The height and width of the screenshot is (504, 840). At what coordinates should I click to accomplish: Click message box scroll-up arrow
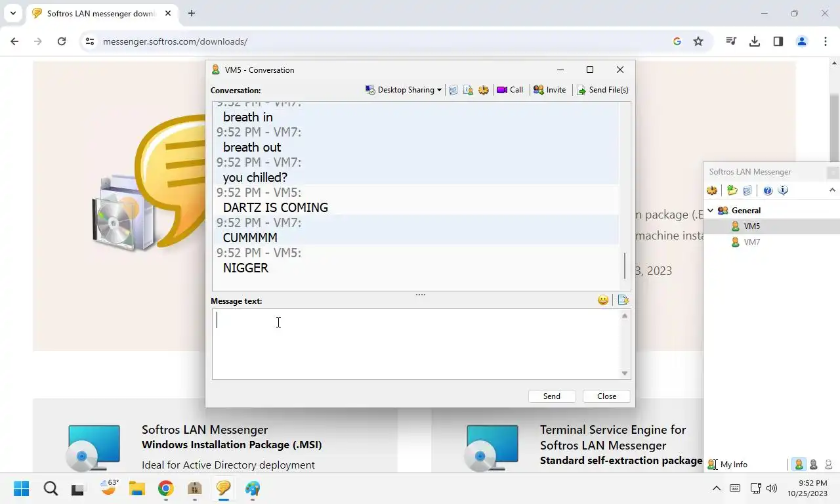625,316
